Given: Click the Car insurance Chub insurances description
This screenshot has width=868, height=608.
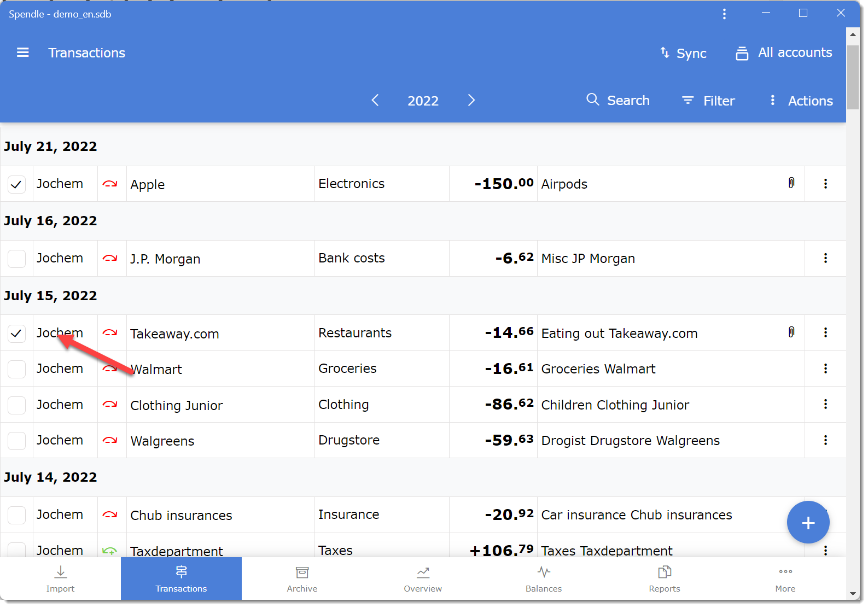Looking at the screenshot, I should pyautogui.click(x=637, y=515).
